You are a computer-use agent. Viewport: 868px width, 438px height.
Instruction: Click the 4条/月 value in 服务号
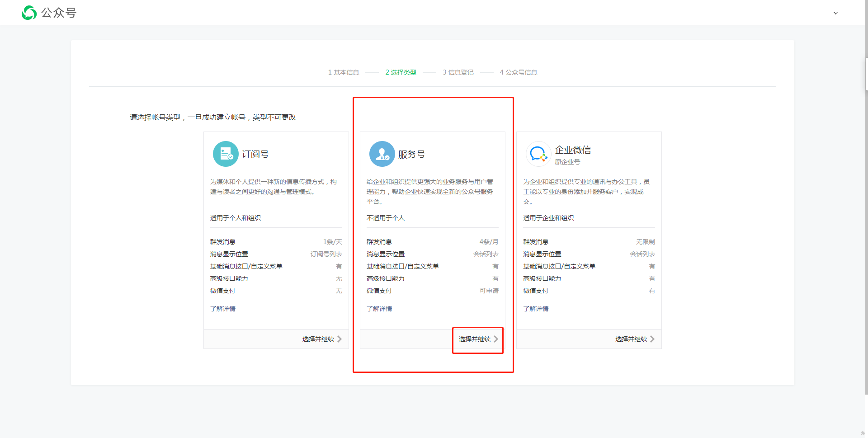489,242
